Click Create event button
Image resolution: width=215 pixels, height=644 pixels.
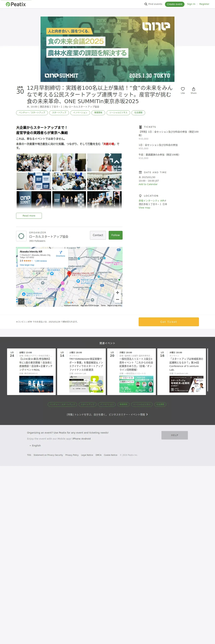click(x=175, y=4)
